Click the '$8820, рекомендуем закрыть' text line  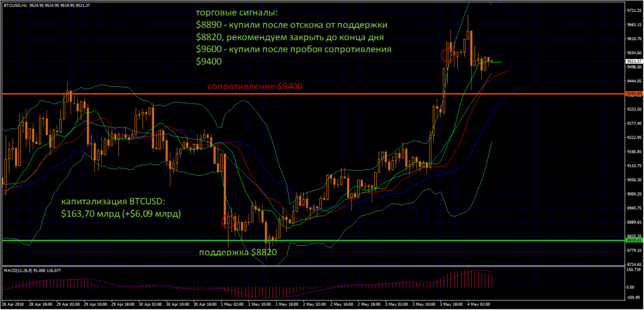(291, 37)
